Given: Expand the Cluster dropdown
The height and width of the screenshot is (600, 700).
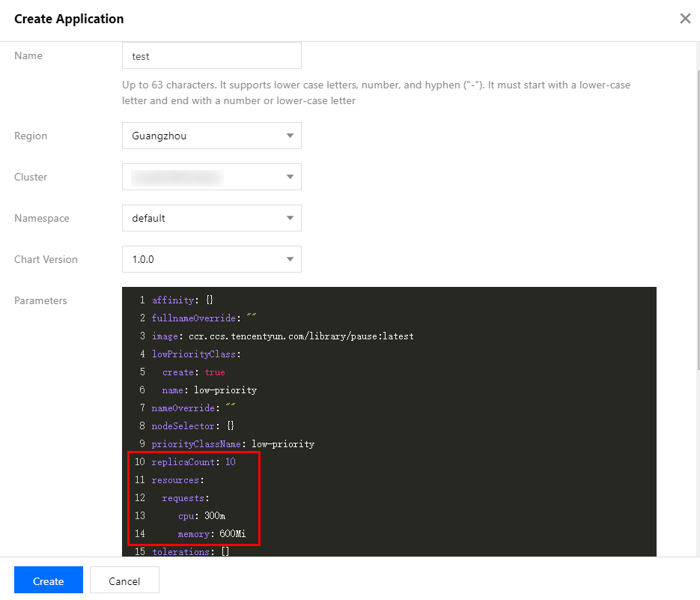Looking at the screenshot, I should click(x=211, y=177).
